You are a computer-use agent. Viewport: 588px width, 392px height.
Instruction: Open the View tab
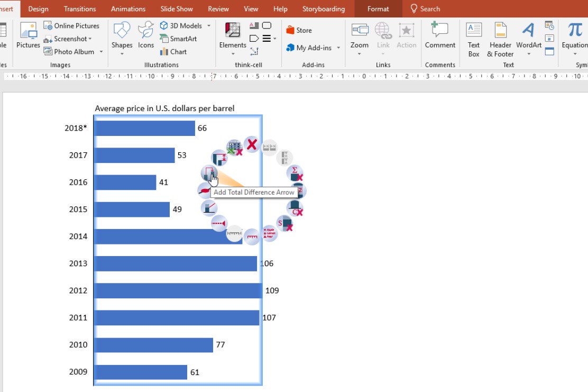tap(251, 8)
